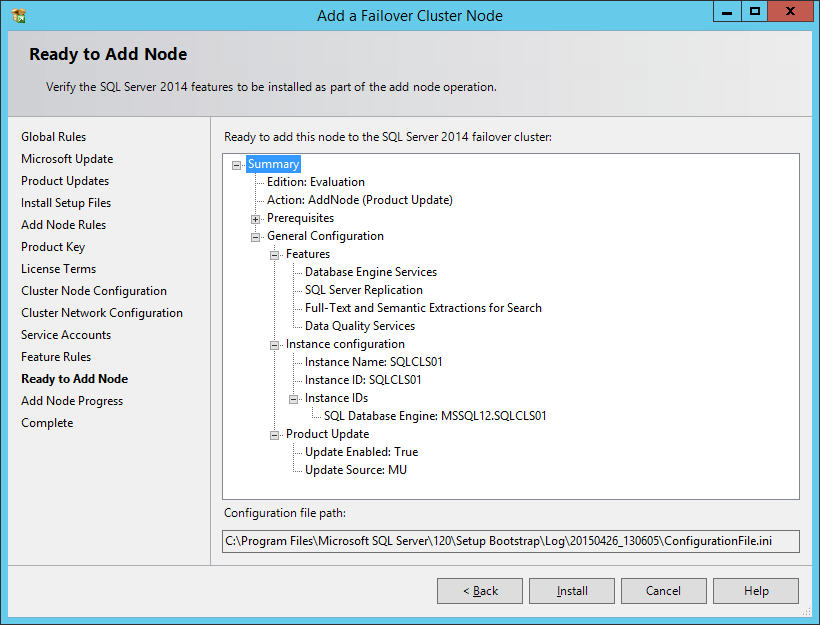Viewport: 820px width, 625px height.
Task: Select SQL Server Replication in the tree
Action: 364,290
